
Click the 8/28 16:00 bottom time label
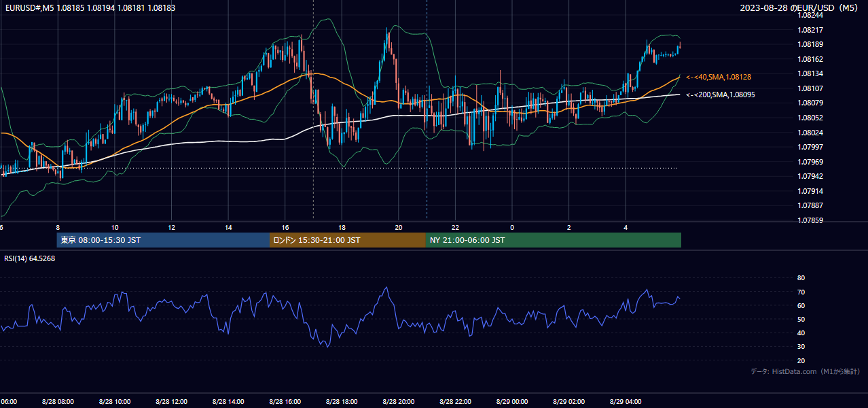point(285,402)
